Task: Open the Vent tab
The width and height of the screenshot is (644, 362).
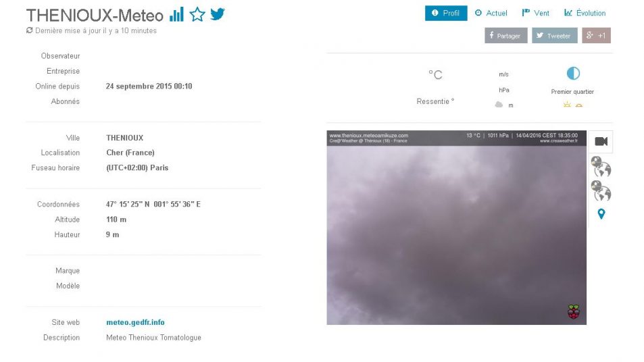Action: [x=536, y=13]
